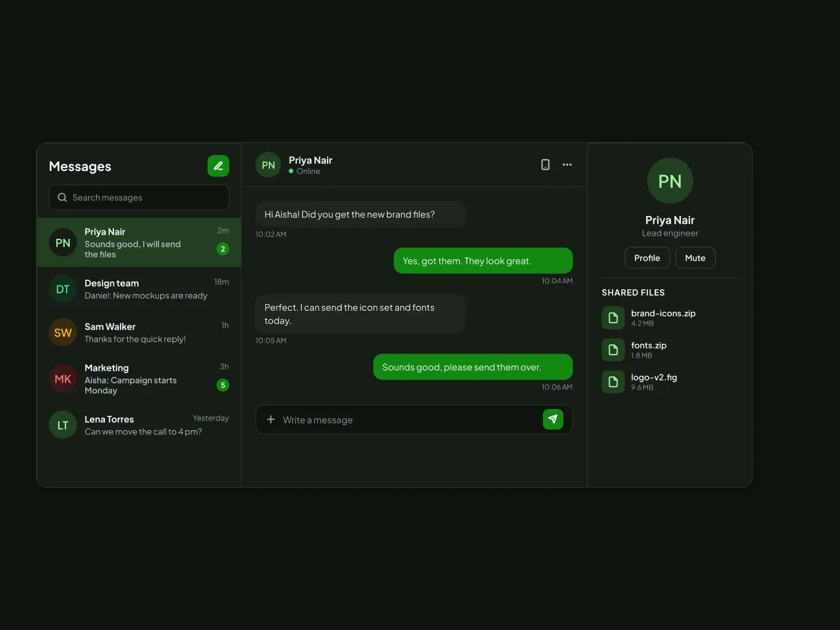Viewport: 840px width, 630px height.
Task: Click the SW avatar for Sam Walker
Action: pyautogui.click(x=62, y=332)
